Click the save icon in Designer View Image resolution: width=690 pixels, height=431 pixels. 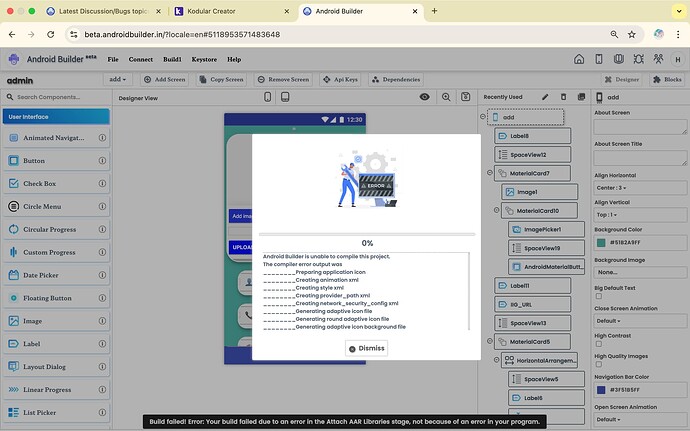click(466, 97)
